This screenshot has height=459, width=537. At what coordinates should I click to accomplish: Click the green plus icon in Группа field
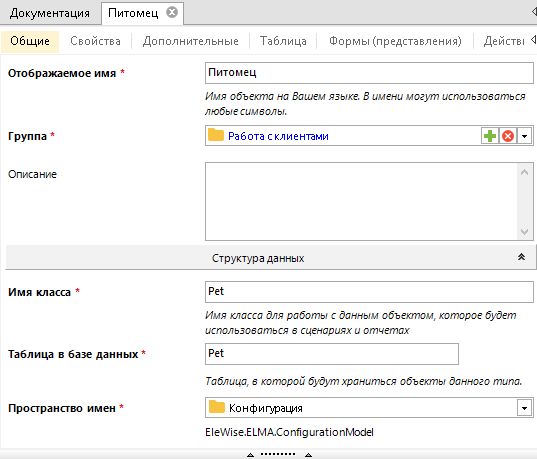[x=490, y=136]
